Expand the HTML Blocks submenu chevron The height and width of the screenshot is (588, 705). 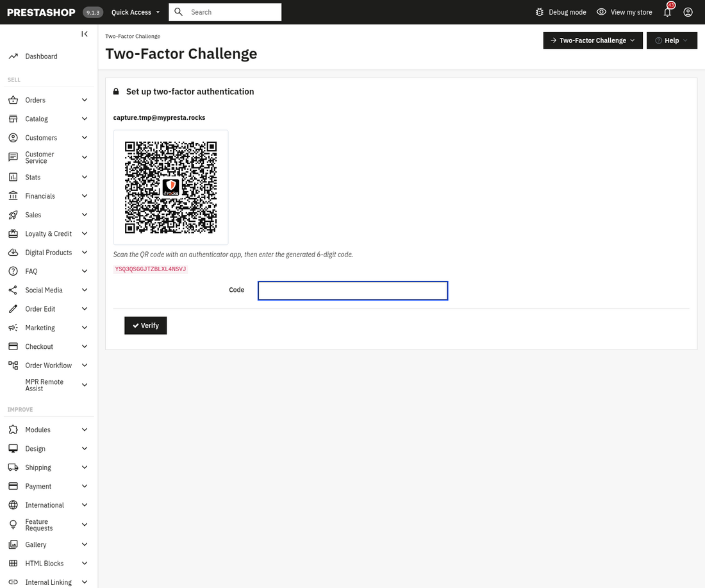coord(85,563)
